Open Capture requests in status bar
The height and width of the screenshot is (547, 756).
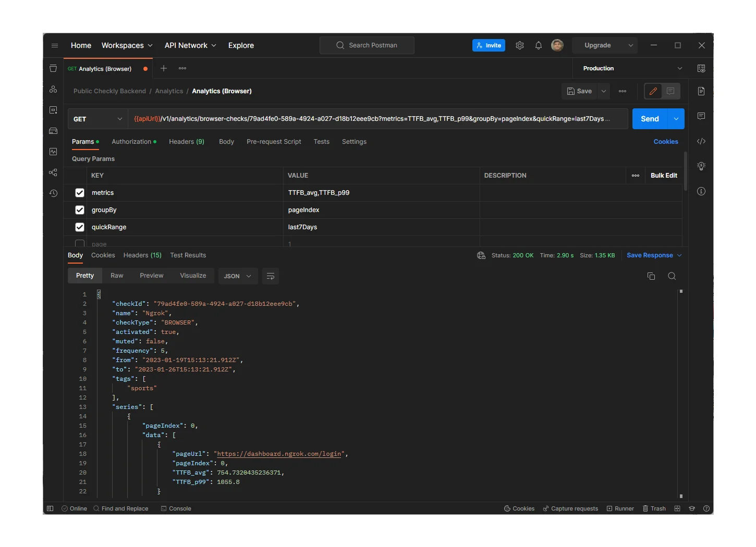570,508
